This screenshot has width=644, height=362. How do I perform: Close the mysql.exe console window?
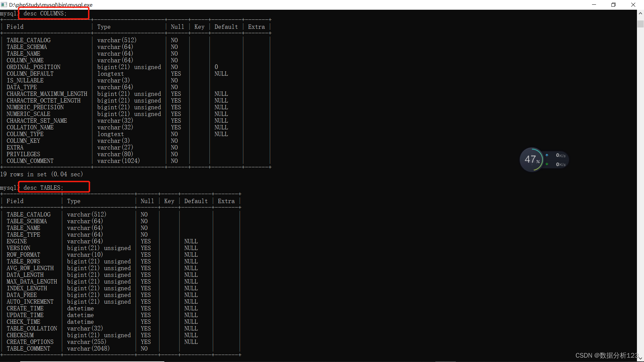tap(633, 5)
